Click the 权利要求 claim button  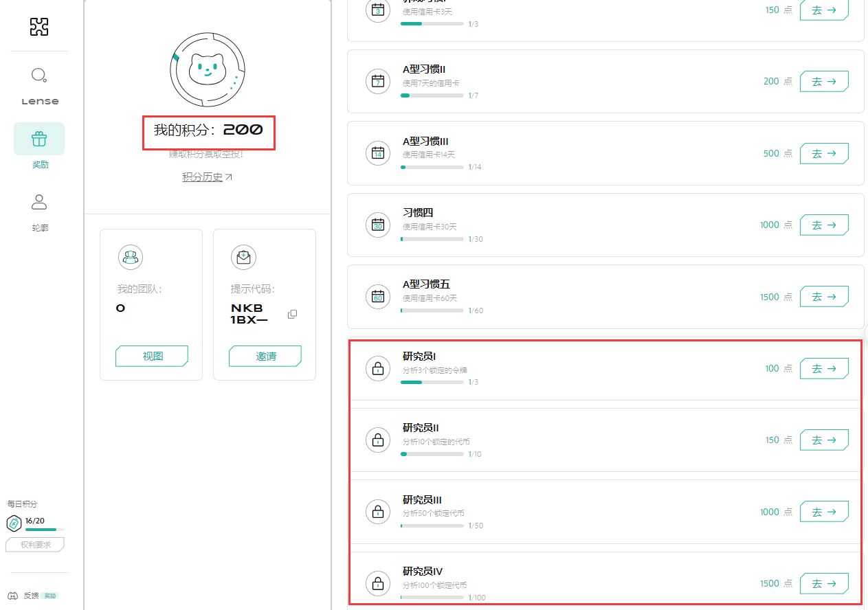[35, 545]
